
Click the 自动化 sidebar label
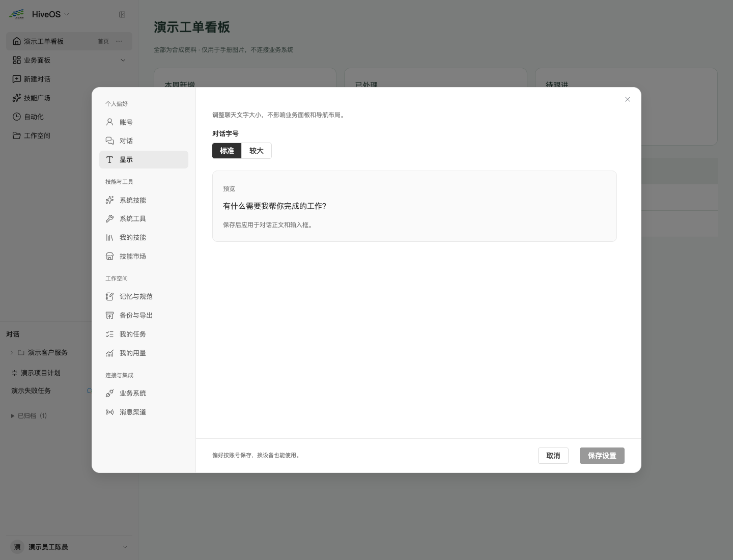pos(34,117)
